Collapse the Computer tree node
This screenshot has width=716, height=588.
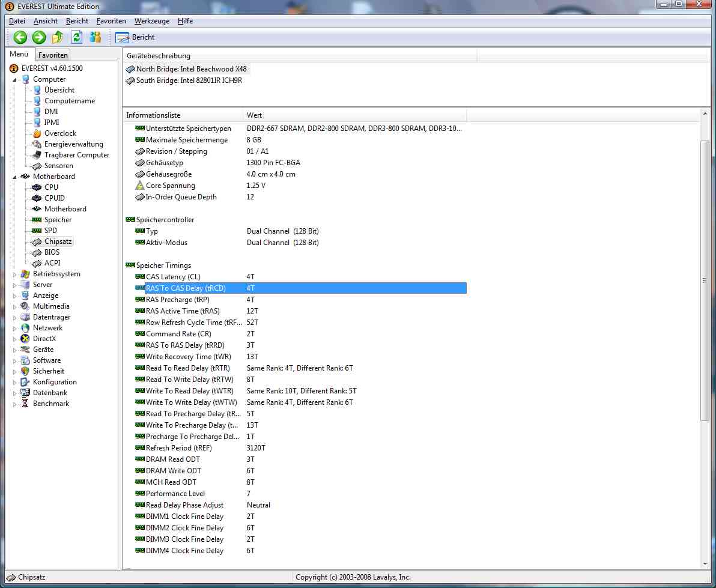(14, 80)
